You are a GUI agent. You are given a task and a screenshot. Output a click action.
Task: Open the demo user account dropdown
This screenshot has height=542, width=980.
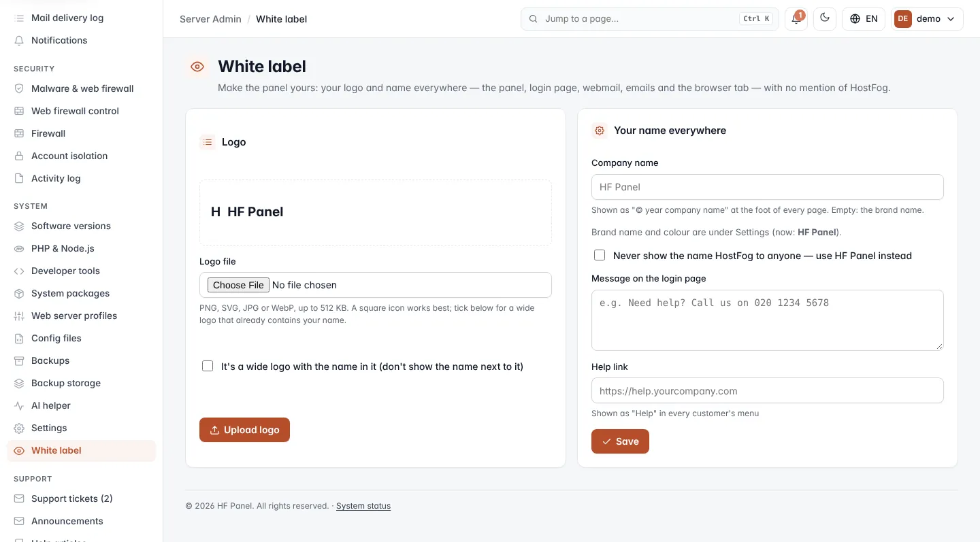pyautogui.click(x=928, y=19)
